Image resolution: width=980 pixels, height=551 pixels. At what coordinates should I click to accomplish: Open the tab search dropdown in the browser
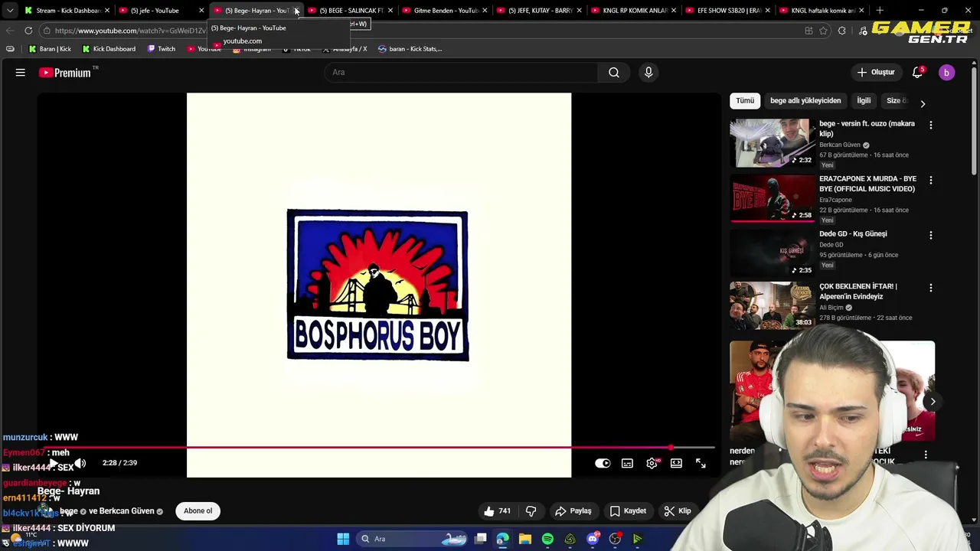click(x=9, y=11)
